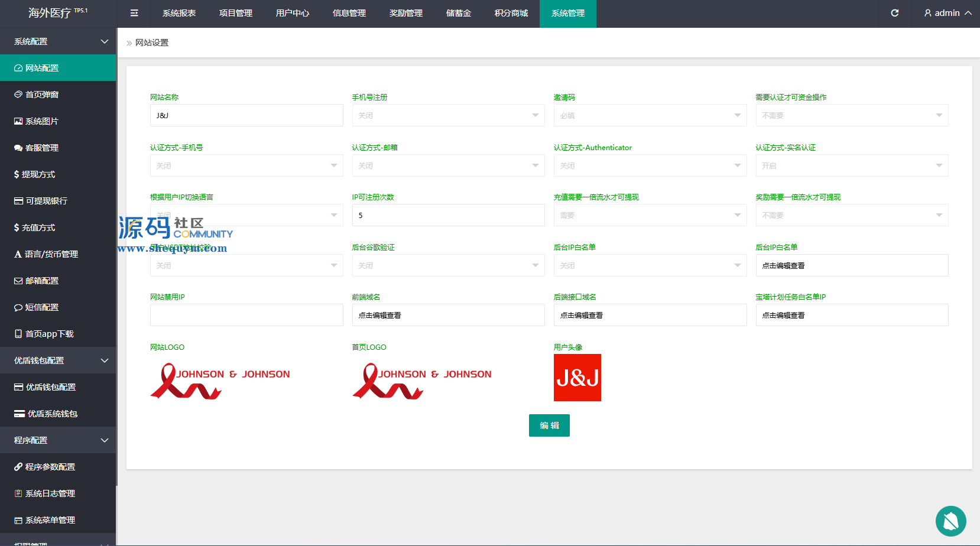Image resolution: width=980 pixels, height=546 pixels.
Task: Go to the 项目管理 top menu
Action: click(236, 13)
